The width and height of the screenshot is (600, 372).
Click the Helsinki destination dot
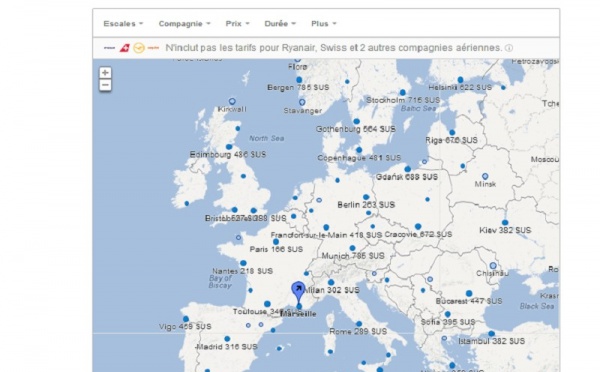[x=460, y=80]
